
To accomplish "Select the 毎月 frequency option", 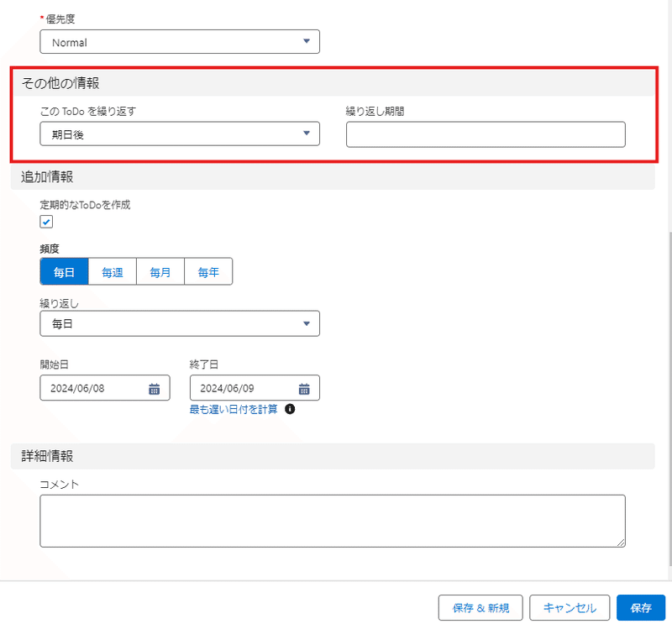I will [x=160, y=271].
